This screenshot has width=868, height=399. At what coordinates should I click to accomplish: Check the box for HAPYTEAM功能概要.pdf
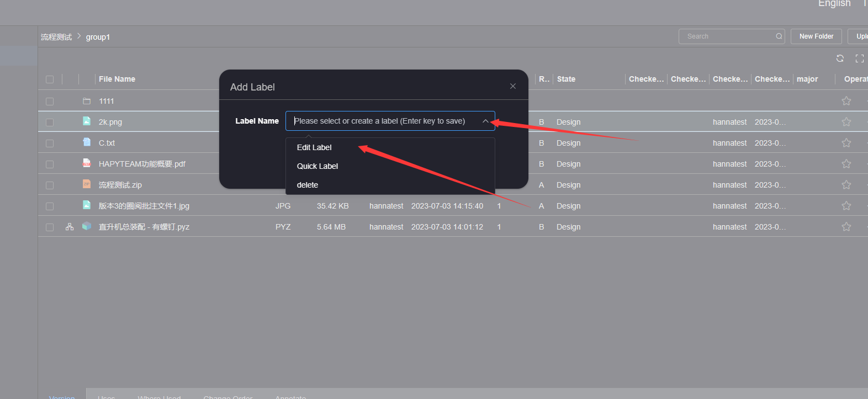(x=50, y=164)
